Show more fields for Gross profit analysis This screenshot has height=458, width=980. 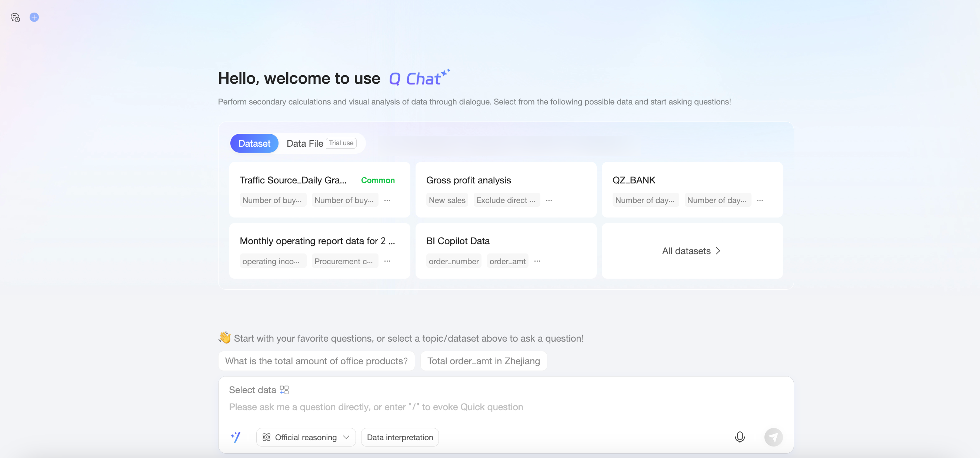pyautogui.click(x=549, y=200)
